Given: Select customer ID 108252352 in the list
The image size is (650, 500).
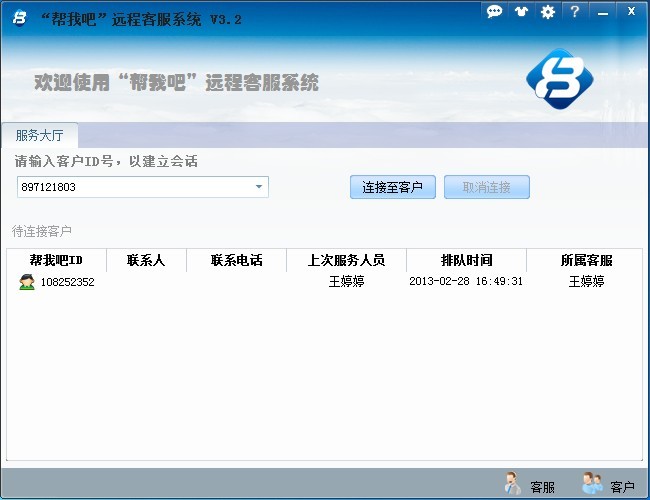Looking at the screenshot, I should [x=68, y=282].
